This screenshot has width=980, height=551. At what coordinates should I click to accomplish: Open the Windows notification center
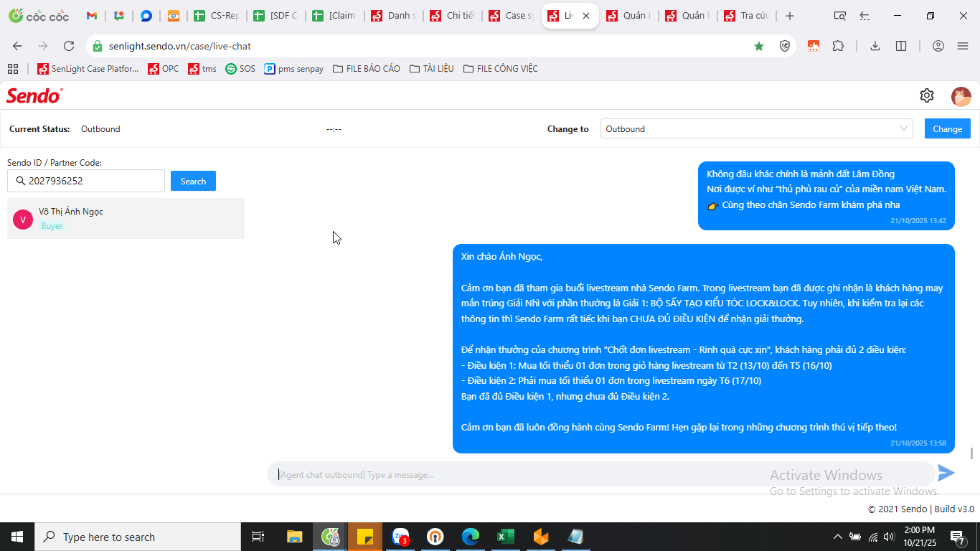click(957, 537)
